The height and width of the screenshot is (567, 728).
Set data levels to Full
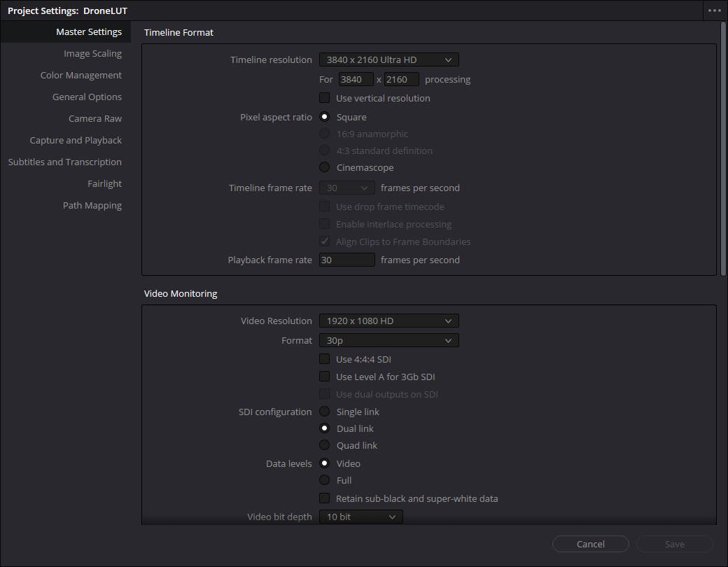[325, 480]
